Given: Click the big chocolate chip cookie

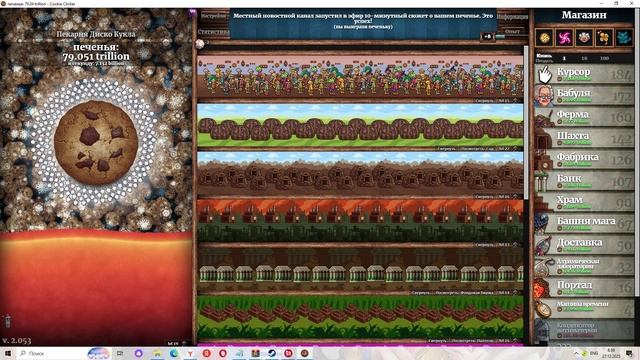Looking at the screenshot, I should pos(96,142).
